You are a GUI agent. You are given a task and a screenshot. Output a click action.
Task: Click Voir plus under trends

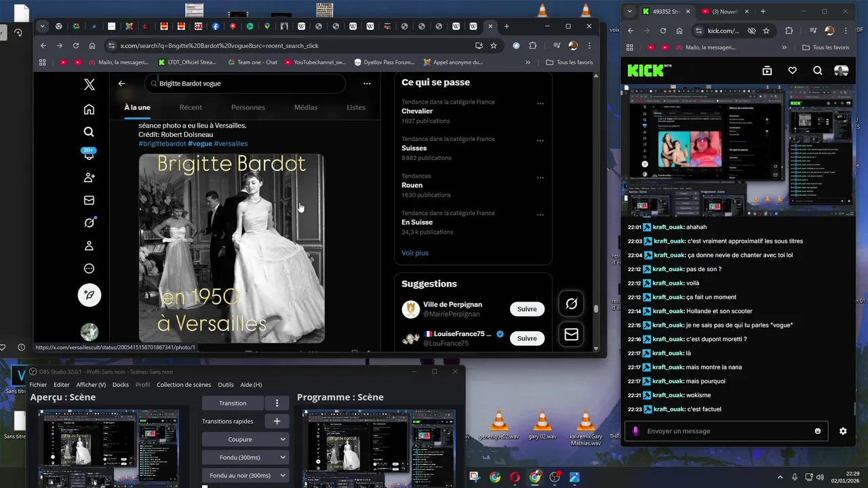tap(415, 253)
